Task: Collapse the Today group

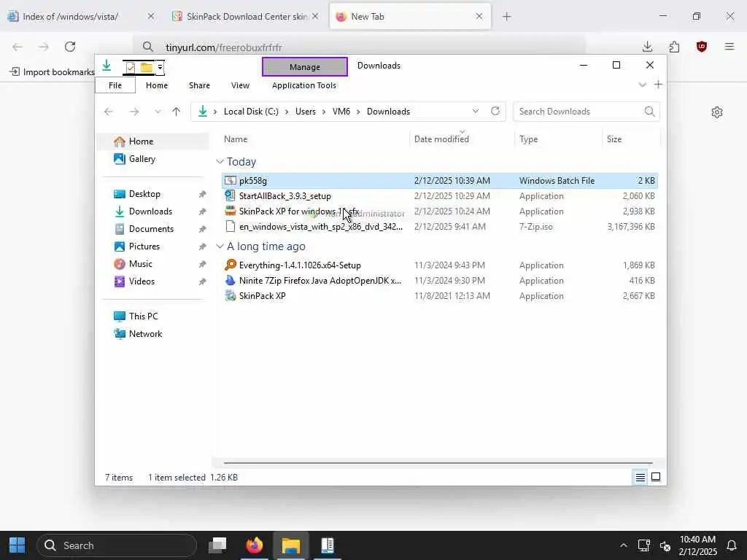Action: [220, 162]
